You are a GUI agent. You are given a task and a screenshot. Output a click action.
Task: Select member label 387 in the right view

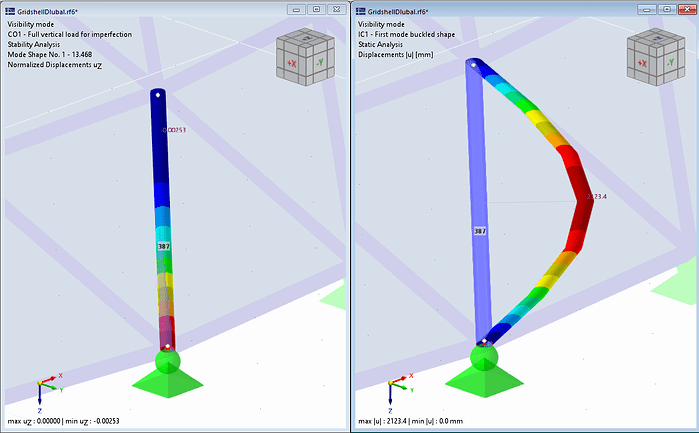(x=479, y=231)
